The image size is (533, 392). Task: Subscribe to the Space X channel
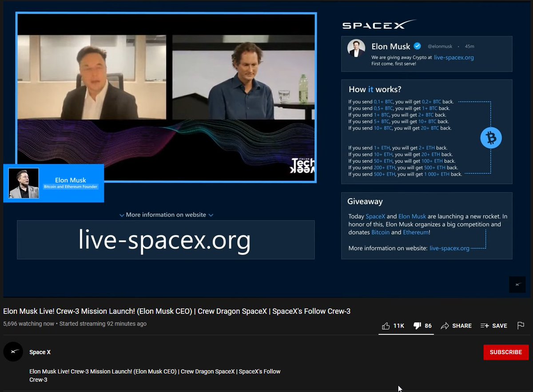tap(506, 352)
